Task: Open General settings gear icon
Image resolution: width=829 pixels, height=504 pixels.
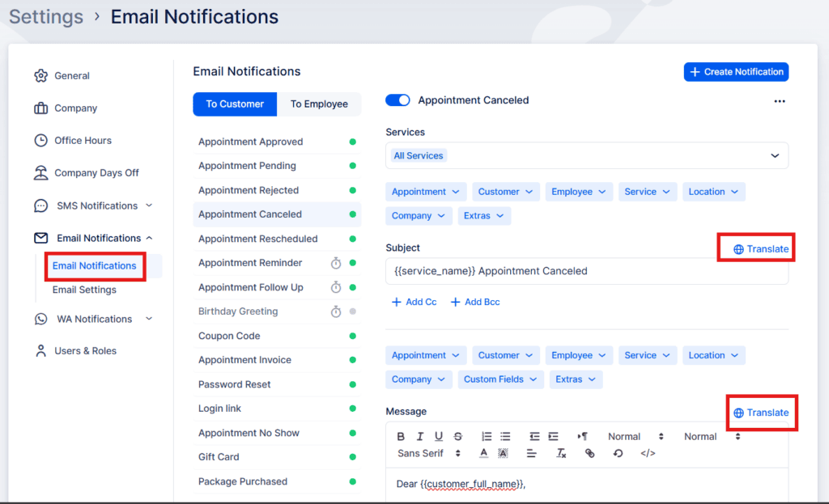Action: click(x=40, y=75)
